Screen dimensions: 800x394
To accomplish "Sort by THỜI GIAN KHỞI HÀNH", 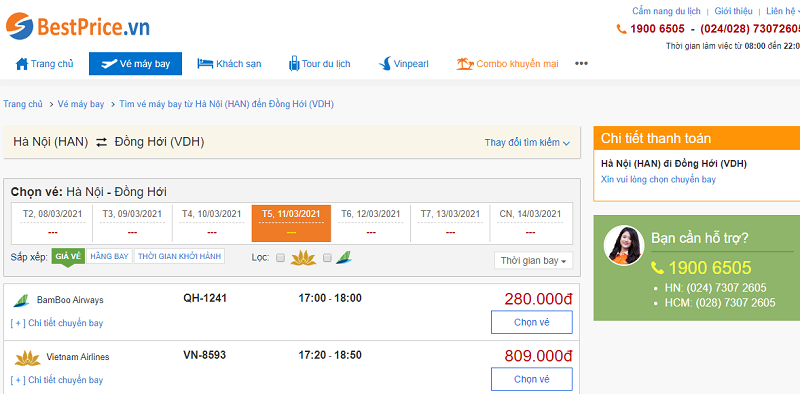I will tap(180, 256).
